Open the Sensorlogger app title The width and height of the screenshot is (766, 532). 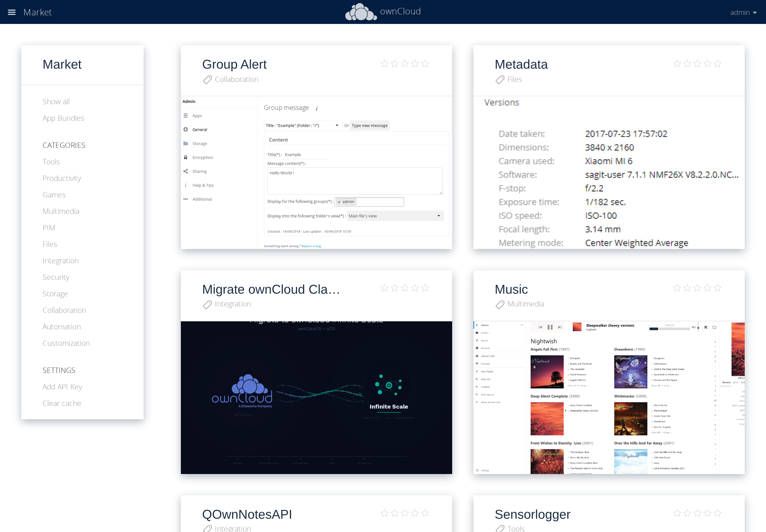[532, 514]
